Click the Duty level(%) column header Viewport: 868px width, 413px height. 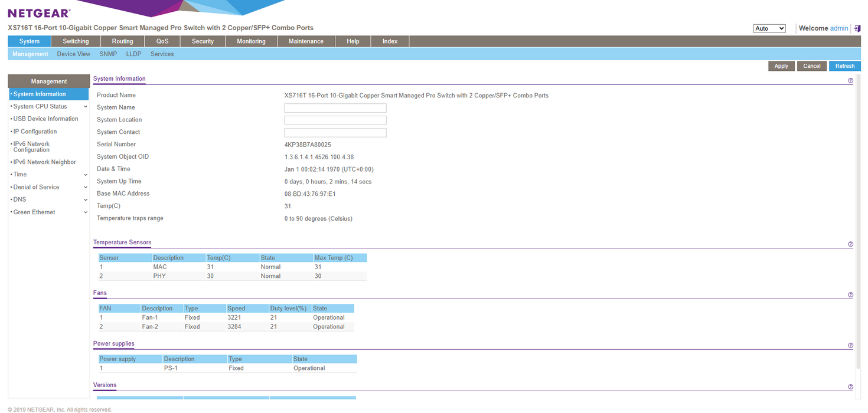point(289,309)
